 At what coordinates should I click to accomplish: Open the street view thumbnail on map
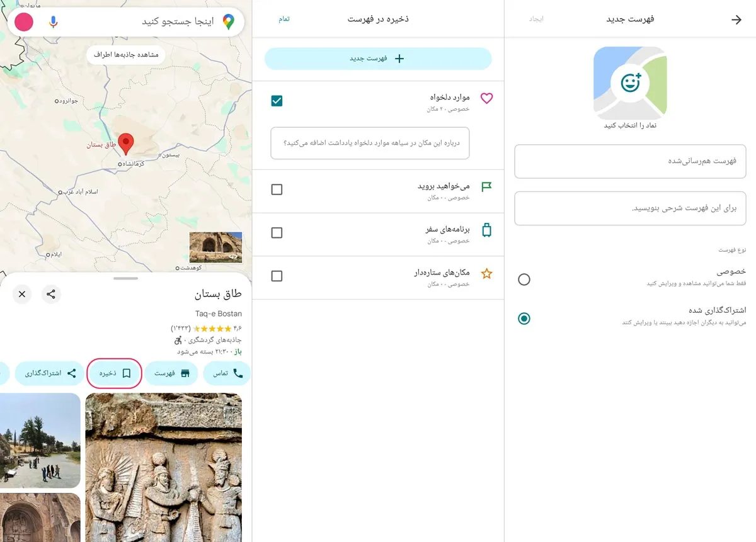215,247
